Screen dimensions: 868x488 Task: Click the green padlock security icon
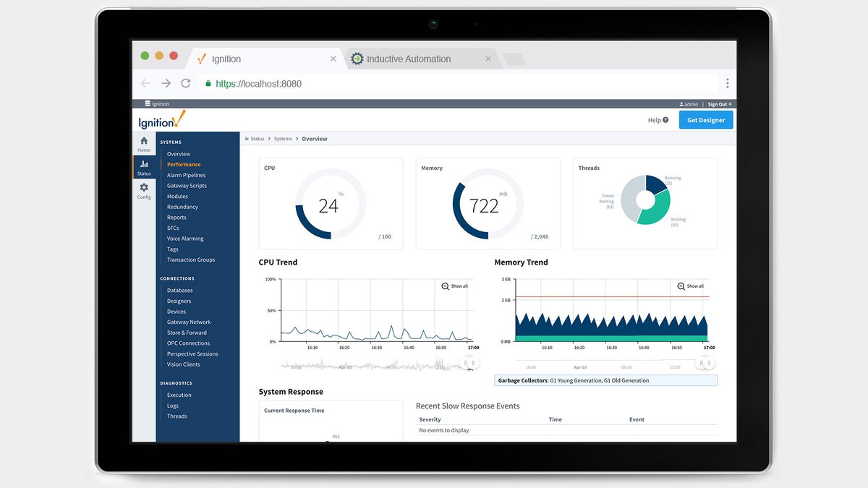pos(208,84)
